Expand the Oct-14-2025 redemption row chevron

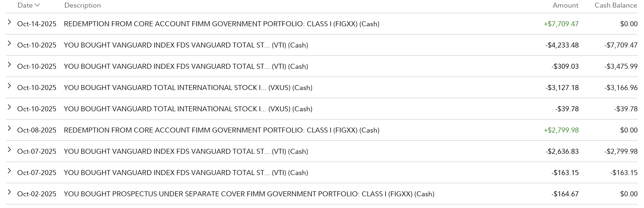coord(9,22)
